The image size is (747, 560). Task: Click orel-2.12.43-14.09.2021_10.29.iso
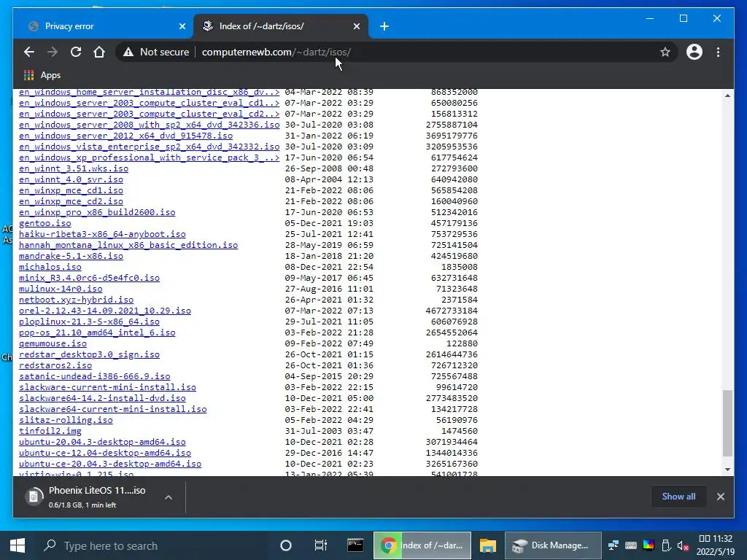(105, 311)
